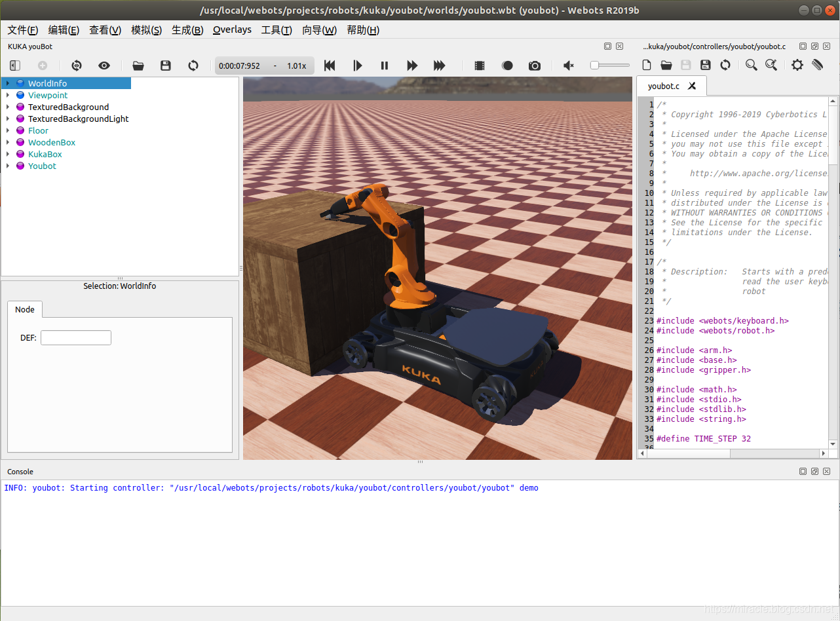The image size is (840, 621).
Task: Save the world with floppy icon
Action: [166, 66]
